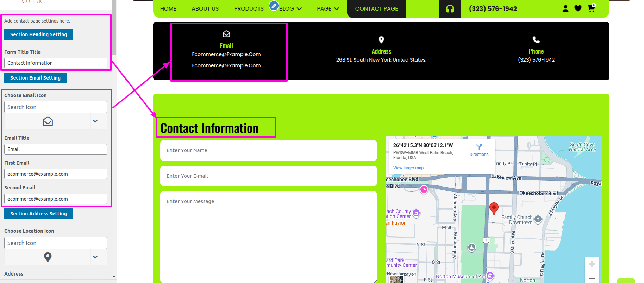Click the Section Address Setting button
The image size is (644, 283).
[x=38, y=214]
